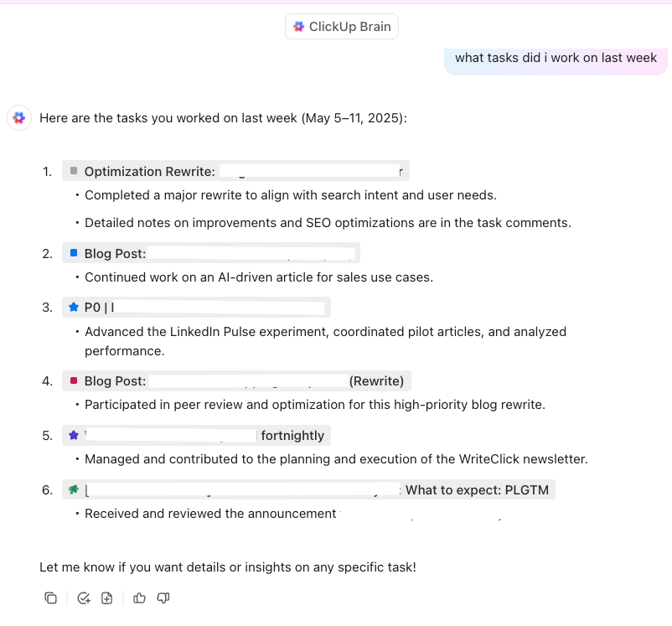Click 'Received and reviewed the announcement' bullet
Screen dimensions: 672x626
(210, 514)
